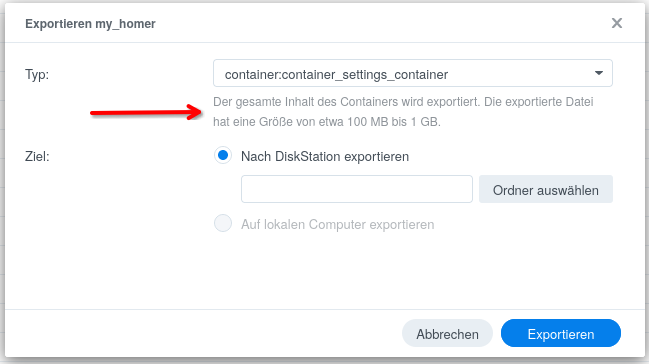Click the Typ: field label
Viewport: 649px width, 364px height.
37,75
